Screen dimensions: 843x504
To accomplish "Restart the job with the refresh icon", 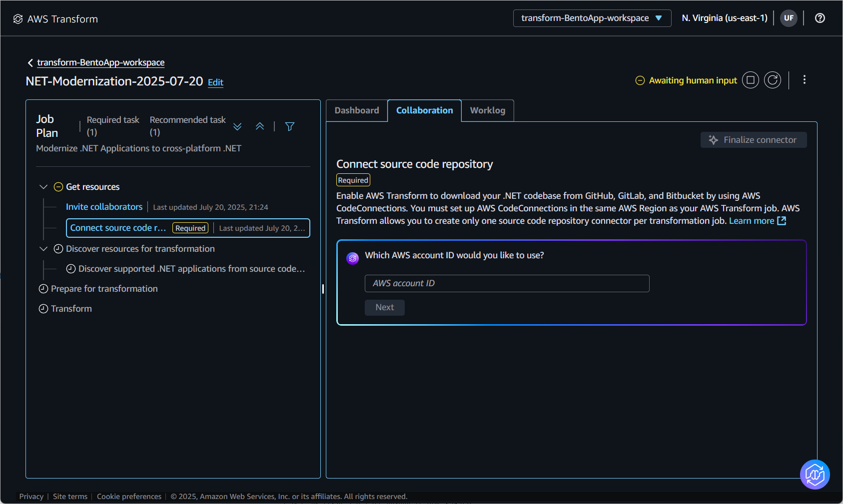I will pyautogui.click(x=773, y=80).
